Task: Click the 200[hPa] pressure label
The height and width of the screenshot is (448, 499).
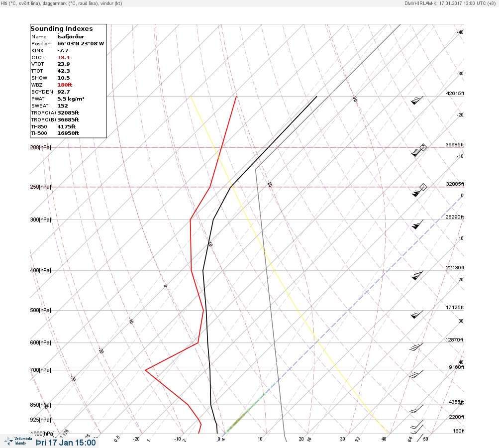Action: pyautogui.click(x=40, y=147)
